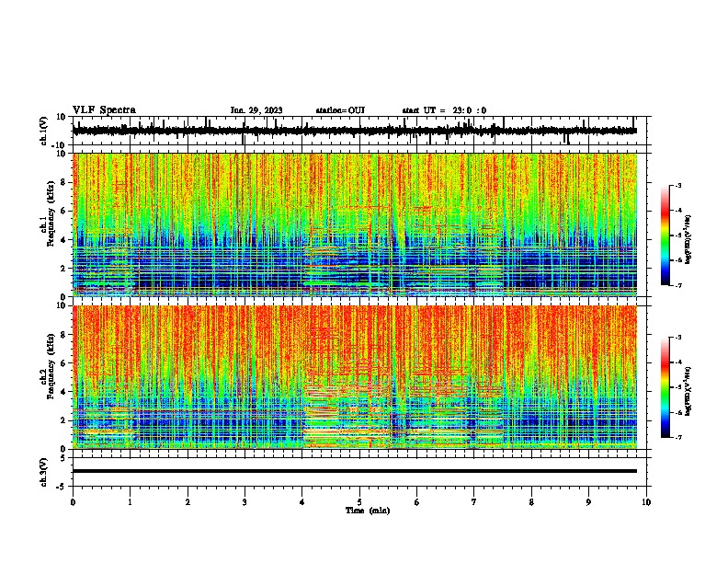
Task: Click the ch.3 flat voltage trace
Action: [x=355, y=471]
